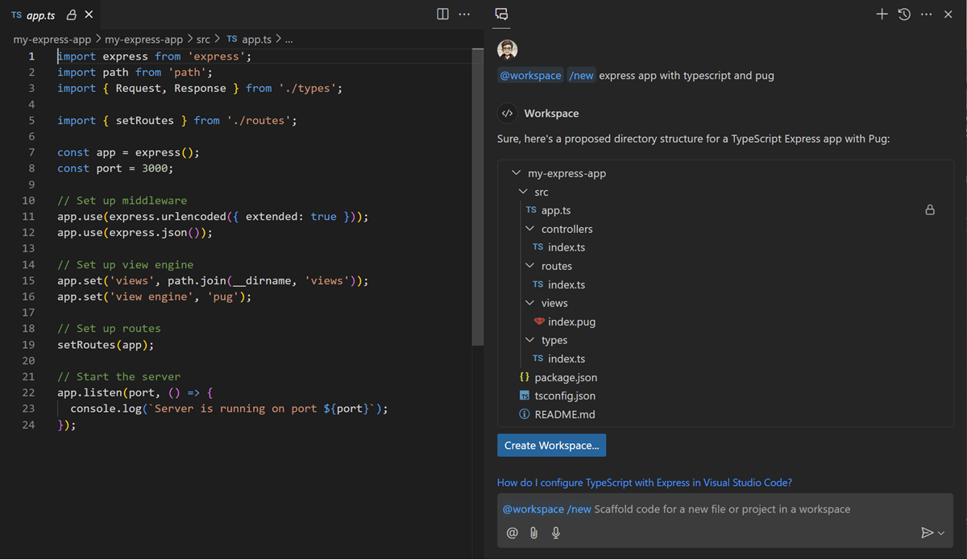Activate the microphone for voice input

click(555, 533)
